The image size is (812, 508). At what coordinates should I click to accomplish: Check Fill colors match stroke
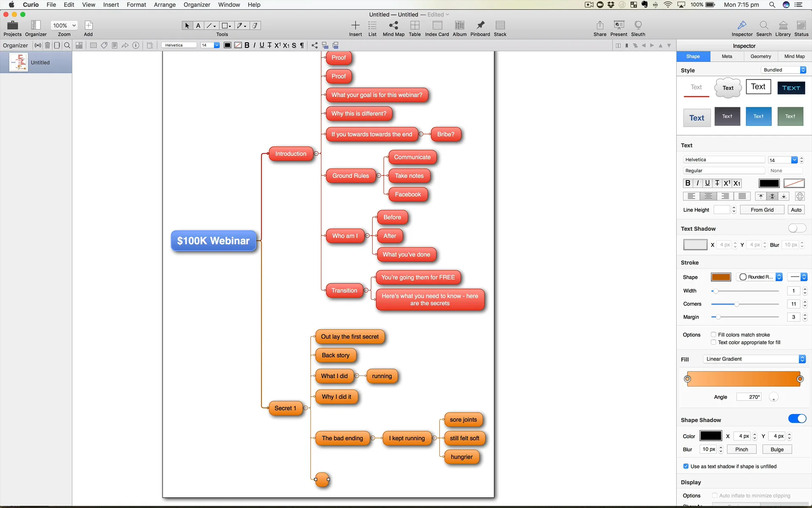(713, 334)
